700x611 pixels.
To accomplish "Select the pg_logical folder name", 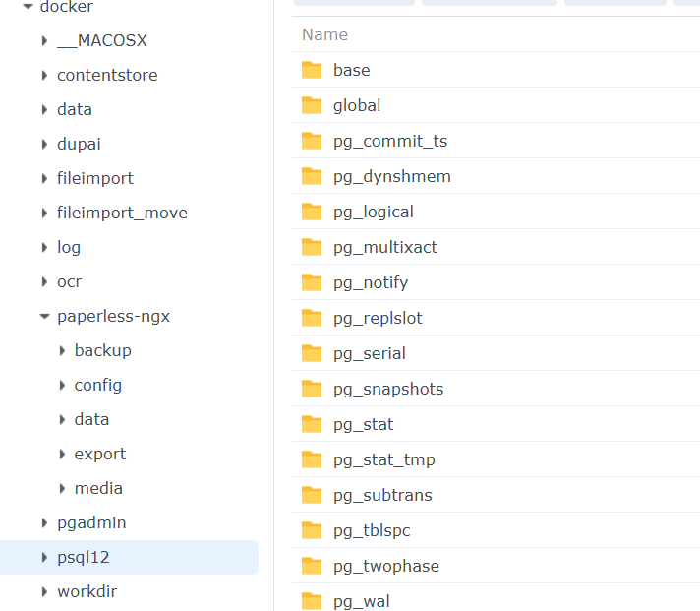I will pyautogui.click(x=374, y=212).
